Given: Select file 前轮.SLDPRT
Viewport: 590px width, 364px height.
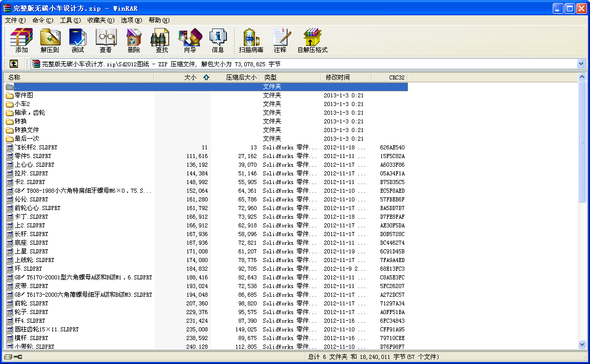Looking at the screenshot, I should click(x=206, y=303).
